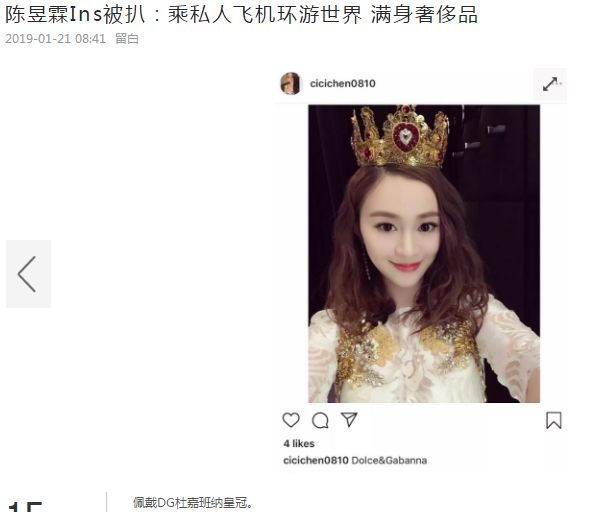Select the Dolce&Gabanna caption text
The height and width of the screenshot is (512, 604).
coord(389,460)
